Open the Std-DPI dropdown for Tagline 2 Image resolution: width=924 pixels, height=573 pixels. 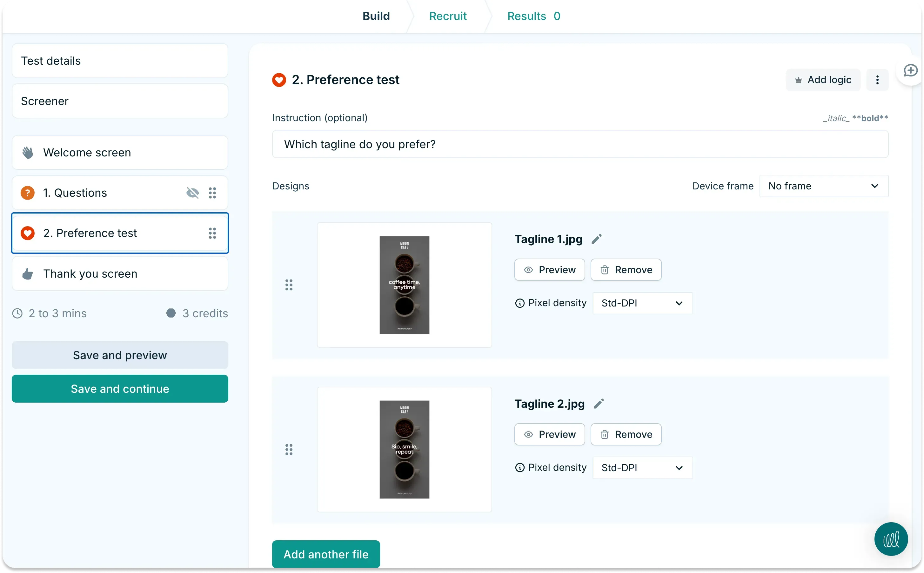(642, 467)
